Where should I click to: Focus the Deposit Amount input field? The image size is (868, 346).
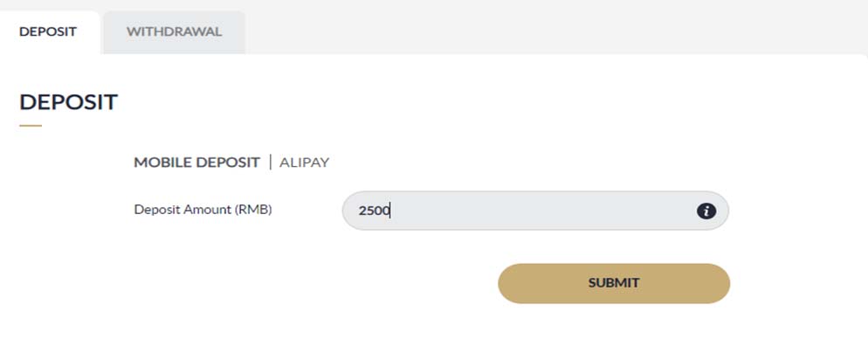535,211
